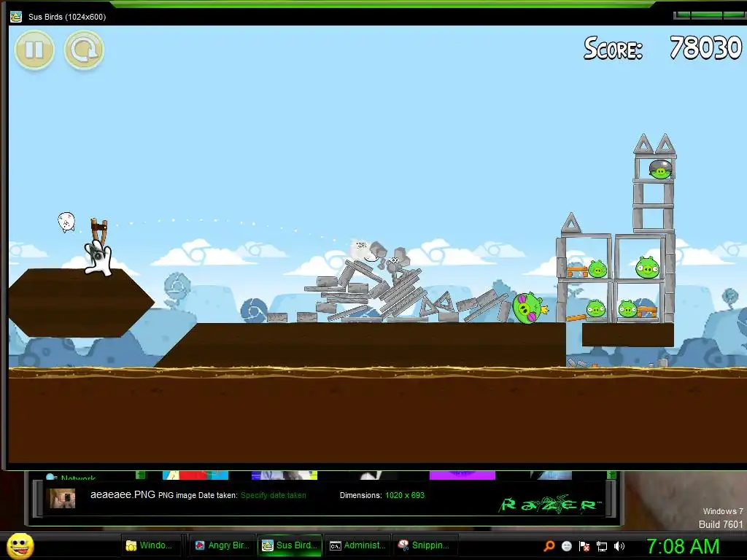Click the pig in lower right room

click(x=627, y=309)
